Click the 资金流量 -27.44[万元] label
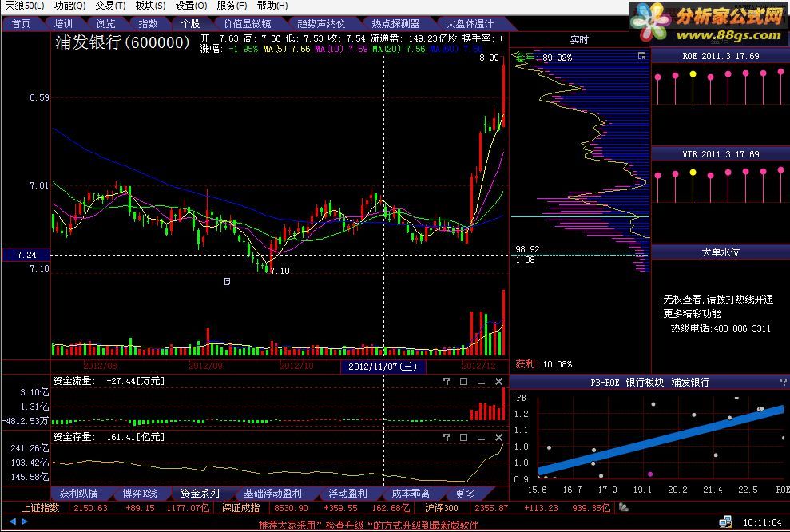The width and height of the screenshot is (790, 532). [x=109, y=381]
